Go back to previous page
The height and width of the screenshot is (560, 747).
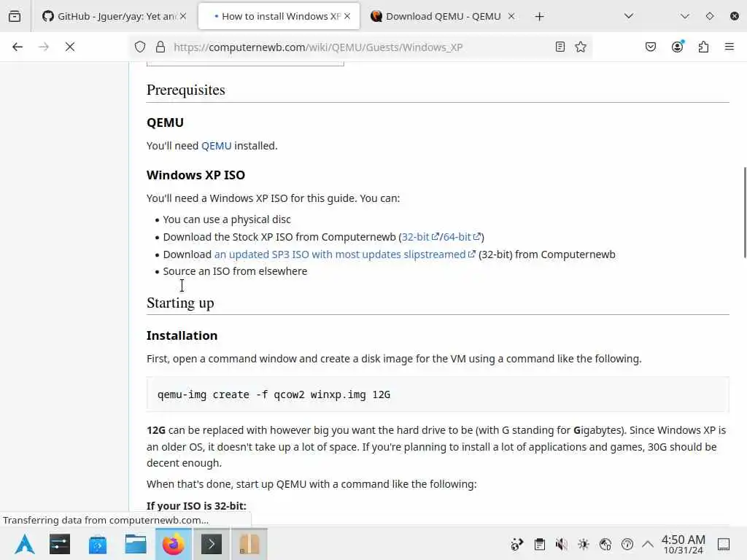[18, 47]
